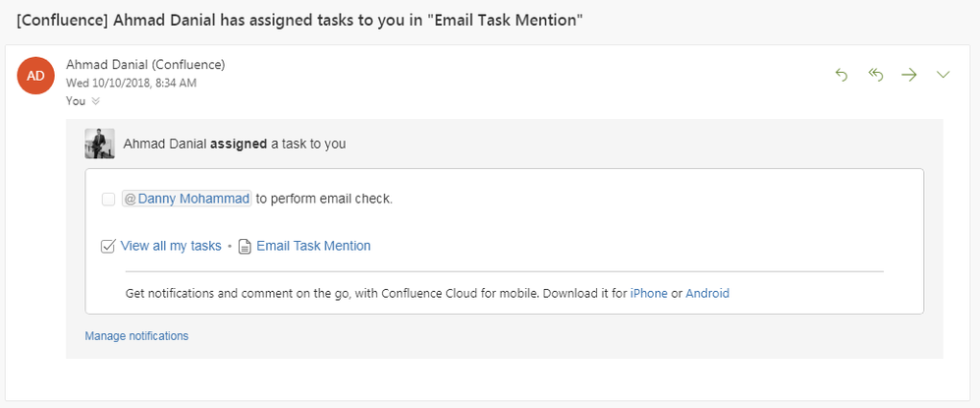Click the Forward arrow icon
The width and height of the screenshot is (980, 408).
[908, 75]
